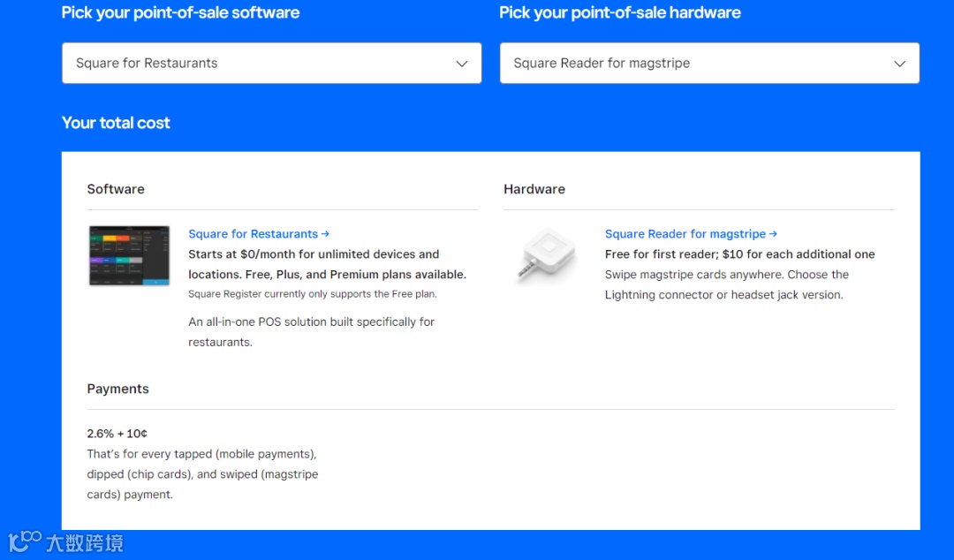The width and height of the screenshot is (954, 560).
Task: Select the Payments section heading
Action: [117, 389]
